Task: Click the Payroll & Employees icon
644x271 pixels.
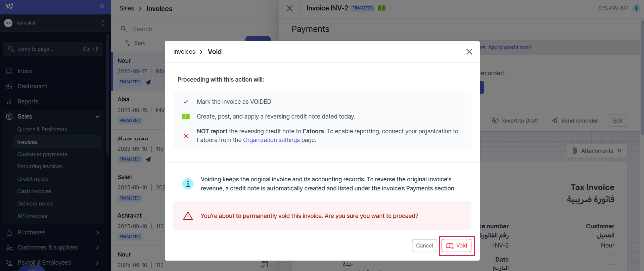Action: 9,262
